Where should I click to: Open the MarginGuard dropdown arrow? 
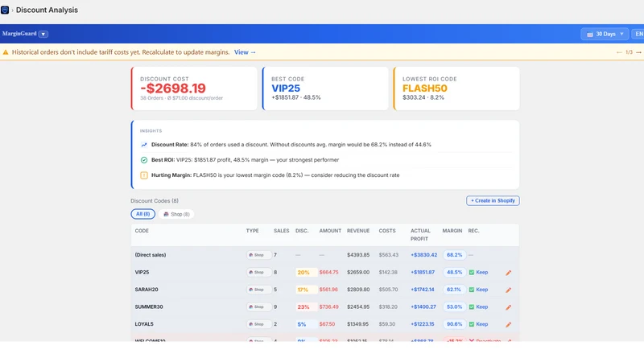tap(43, 34)
